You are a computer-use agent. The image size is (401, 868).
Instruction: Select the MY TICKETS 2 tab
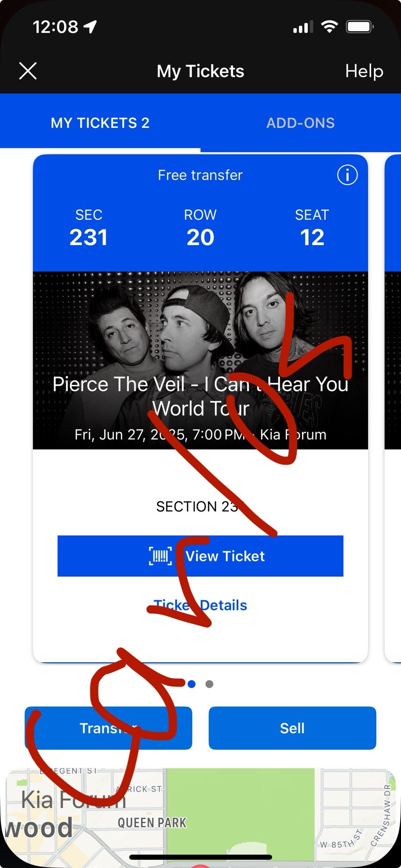(x=100, y=123)
